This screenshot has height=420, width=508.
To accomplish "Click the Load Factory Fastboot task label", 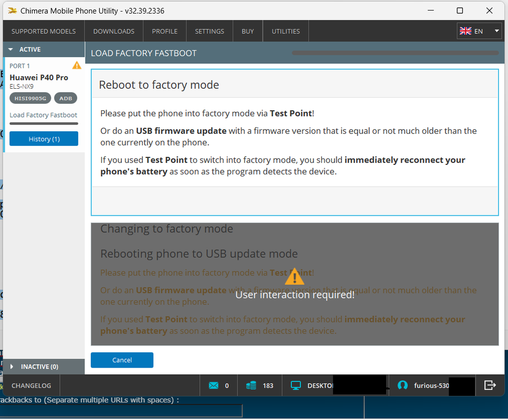I will click(x=44, y=115).
